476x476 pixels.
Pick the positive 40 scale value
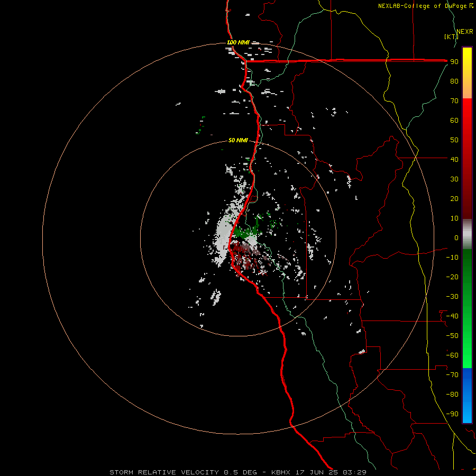(x=454, y=159)
